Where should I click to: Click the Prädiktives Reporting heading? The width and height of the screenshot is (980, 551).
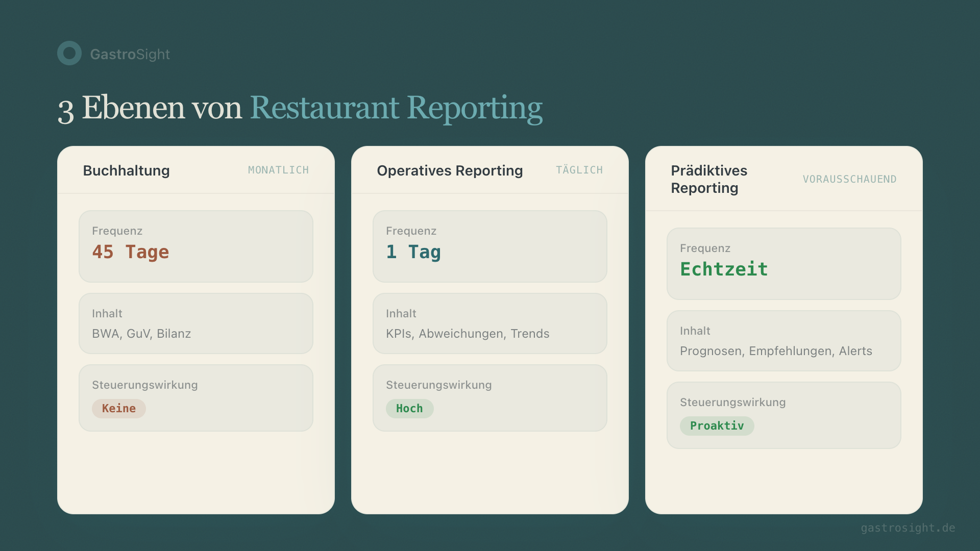point(709,179)
